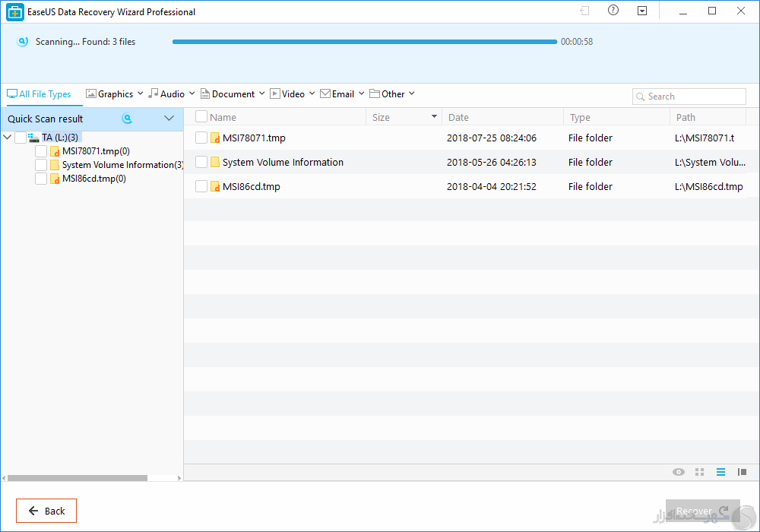The height and width of the screenshot is (532, 760).
Task: Click System Volume Information folder icon in list
Action: click(x=215, y=163)
